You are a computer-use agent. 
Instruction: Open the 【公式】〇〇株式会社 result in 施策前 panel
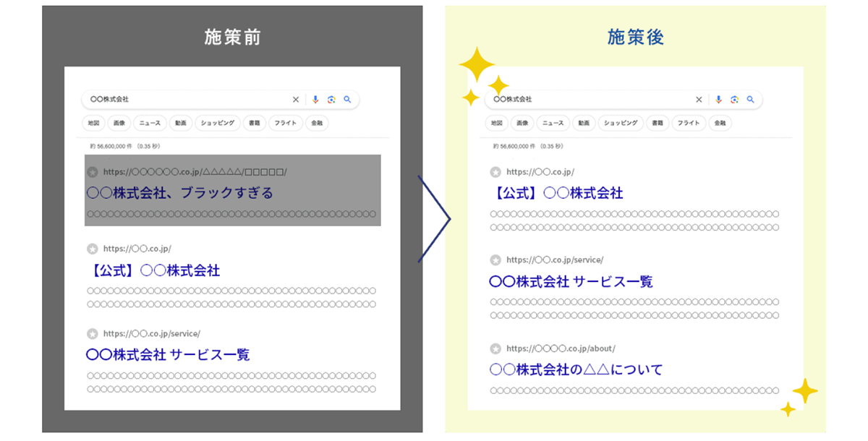tap(153, 270)
